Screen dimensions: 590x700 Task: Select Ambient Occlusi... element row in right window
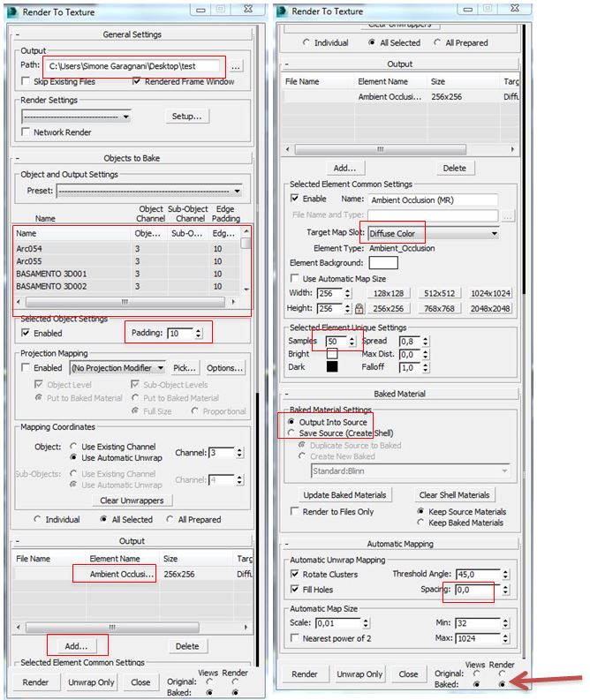click(401, 96)
